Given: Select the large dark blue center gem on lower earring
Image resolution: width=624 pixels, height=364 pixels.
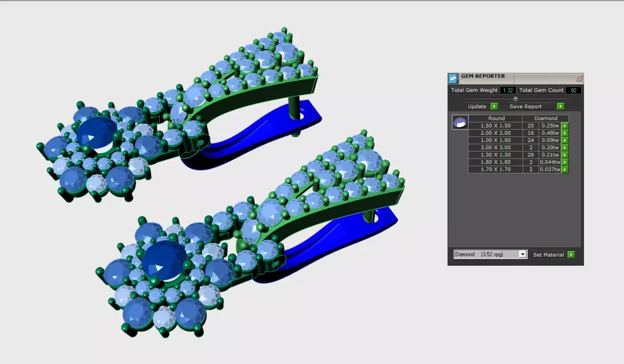Looking at the screenshot, I should pos(165,260).
